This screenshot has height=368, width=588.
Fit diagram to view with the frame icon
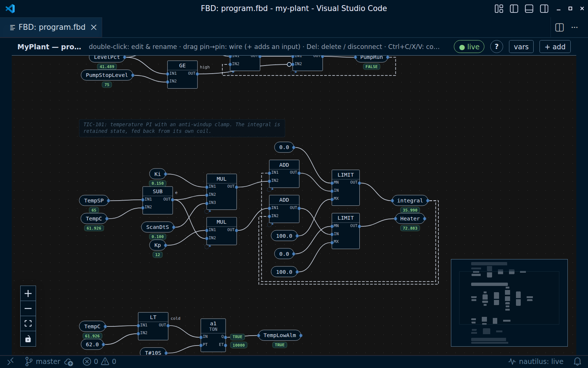click(28, 323)
